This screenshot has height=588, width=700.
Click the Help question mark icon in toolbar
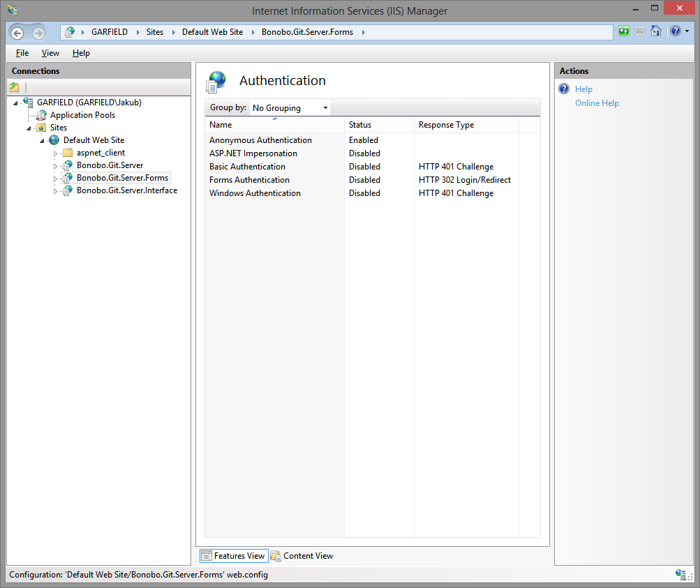(674, 31)
